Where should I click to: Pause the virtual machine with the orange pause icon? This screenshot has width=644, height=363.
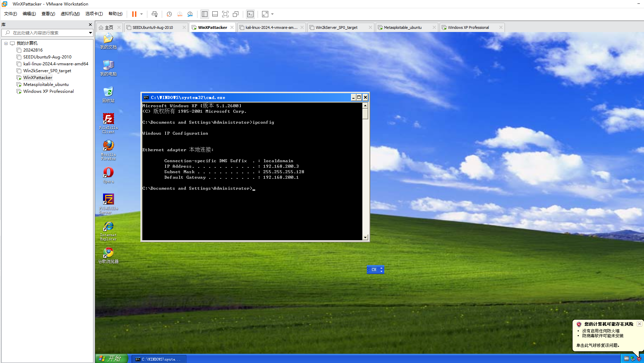(134, 14)
